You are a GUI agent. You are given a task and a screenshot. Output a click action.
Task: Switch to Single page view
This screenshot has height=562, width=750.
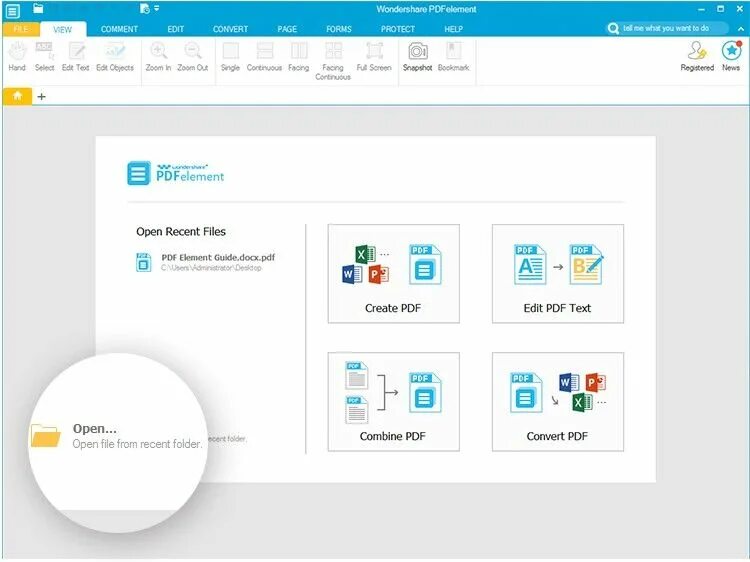click(x=230, y=56)
